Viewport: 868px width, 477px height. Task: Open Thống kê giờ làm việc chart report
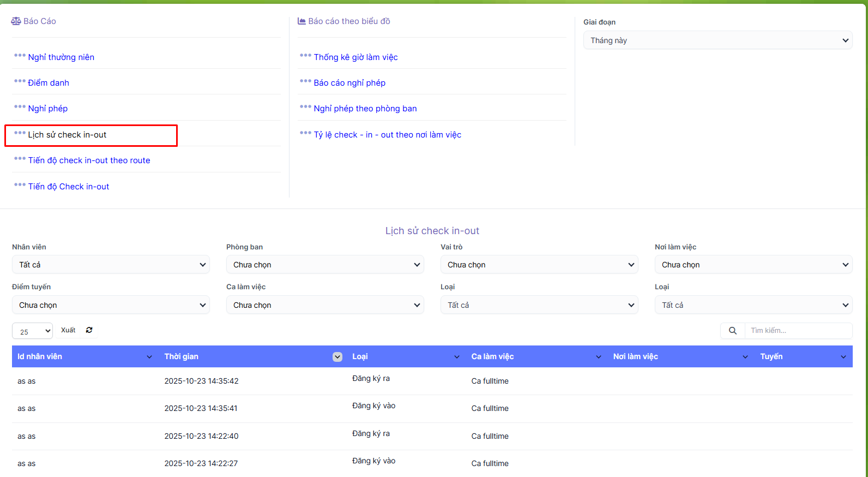point(355,57)
